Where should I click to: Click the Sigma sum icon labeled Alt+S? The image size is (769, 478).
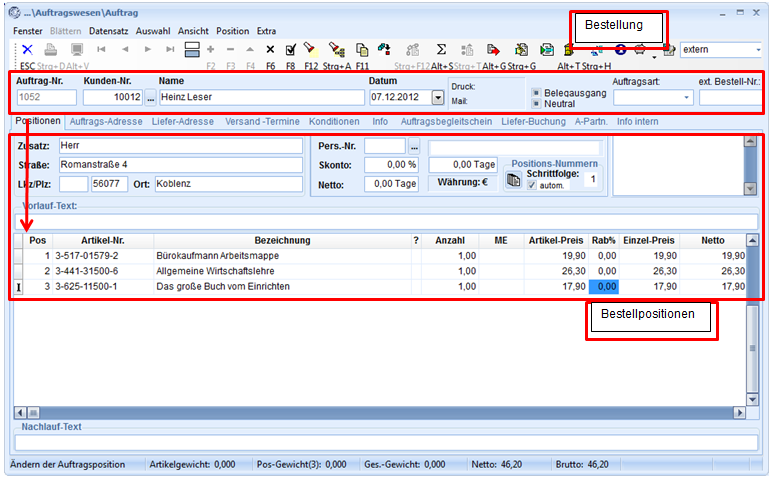pyautogui.click(x=441, y=50)
